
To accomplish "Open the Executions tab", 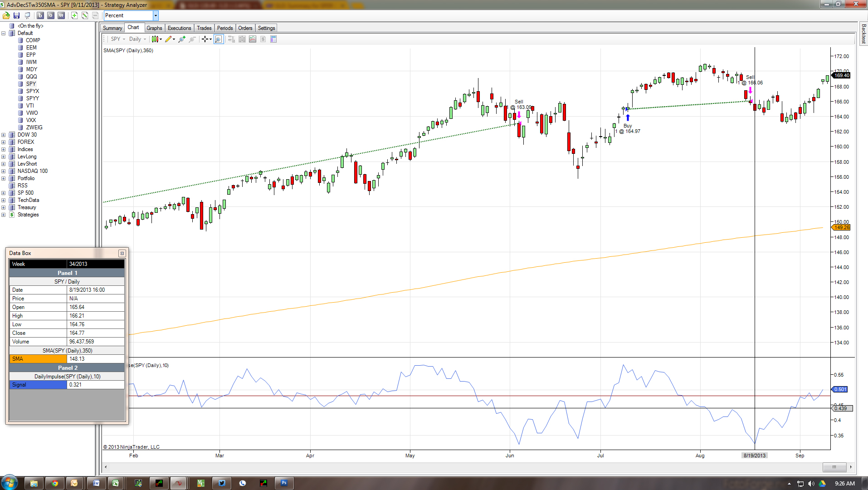I will [179, 28].
